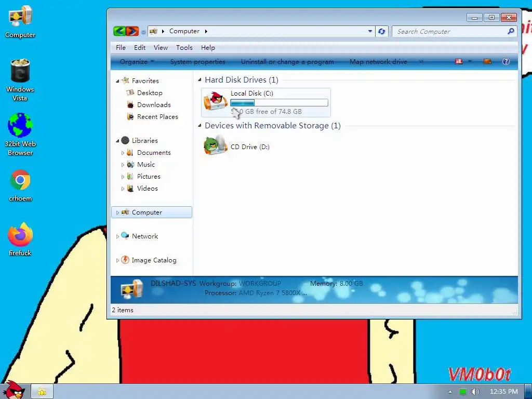Select Image Catalog in navigation pane
Image resolution: width=532 pixels, height=399 pixels.
point(154,260)
